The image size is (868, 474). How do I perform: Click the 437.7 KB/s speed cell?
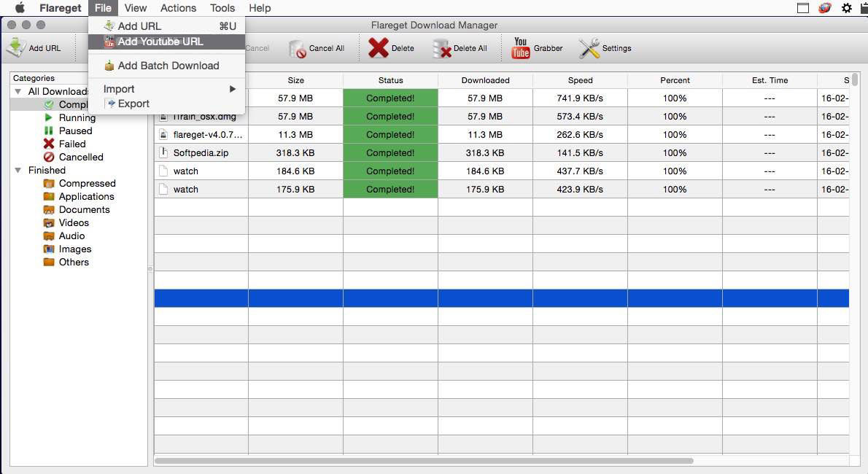click(580, 171)
